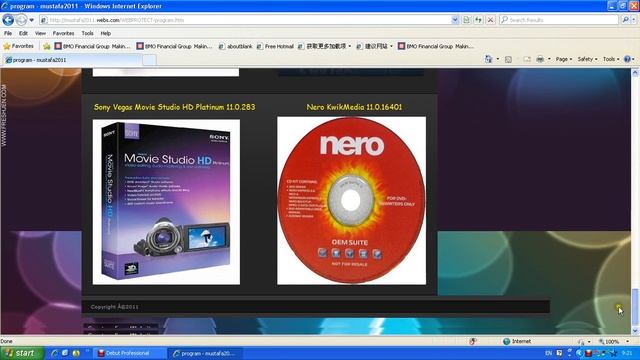
Task: Click the Windows Start button
Action: (x=21, y=353)
